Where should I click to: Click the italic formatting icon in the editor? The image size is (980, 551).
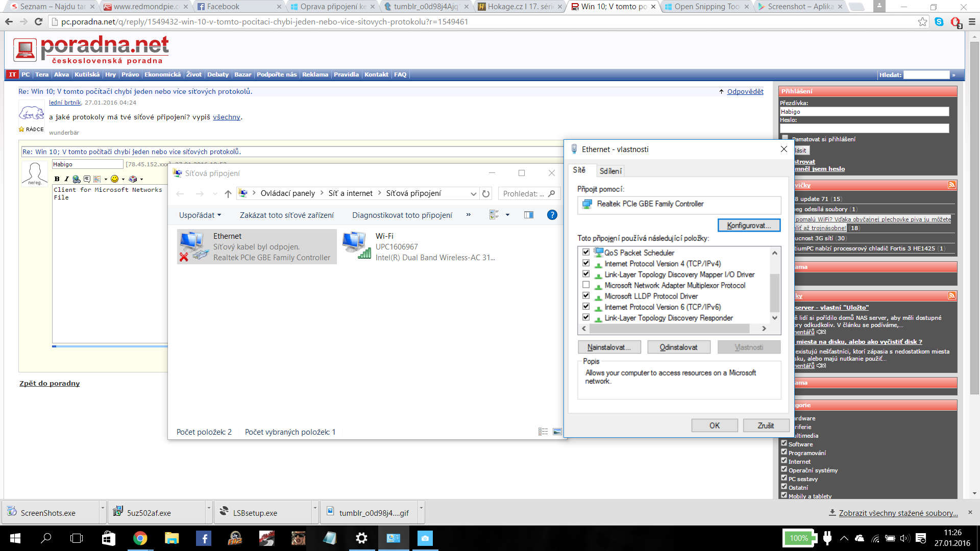[x=66, y=179]
